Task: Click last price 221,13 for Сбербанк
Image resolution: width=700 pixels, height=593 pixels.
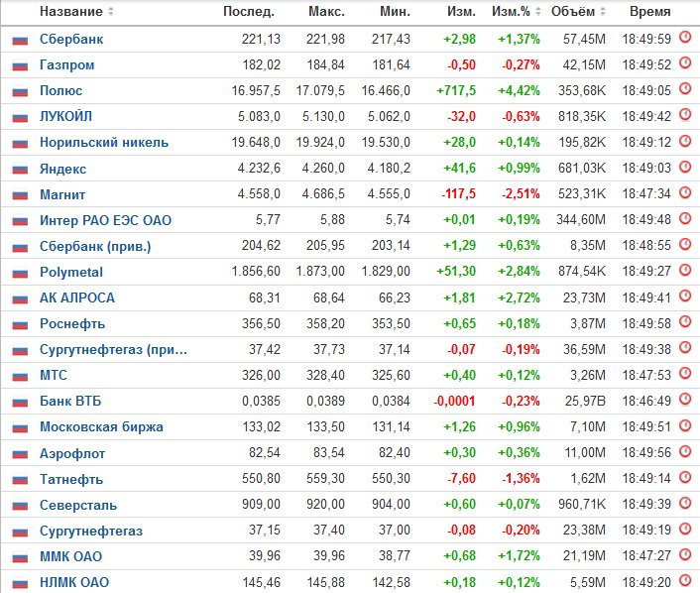Action: pos(261,40)
